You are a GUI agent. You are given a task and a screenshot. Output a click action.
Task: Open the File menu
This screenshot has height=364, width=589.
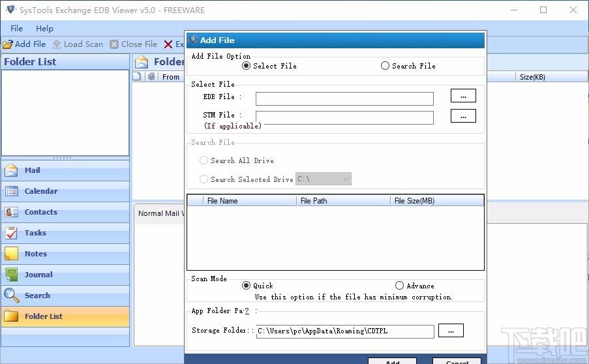(x=16, y=28)
